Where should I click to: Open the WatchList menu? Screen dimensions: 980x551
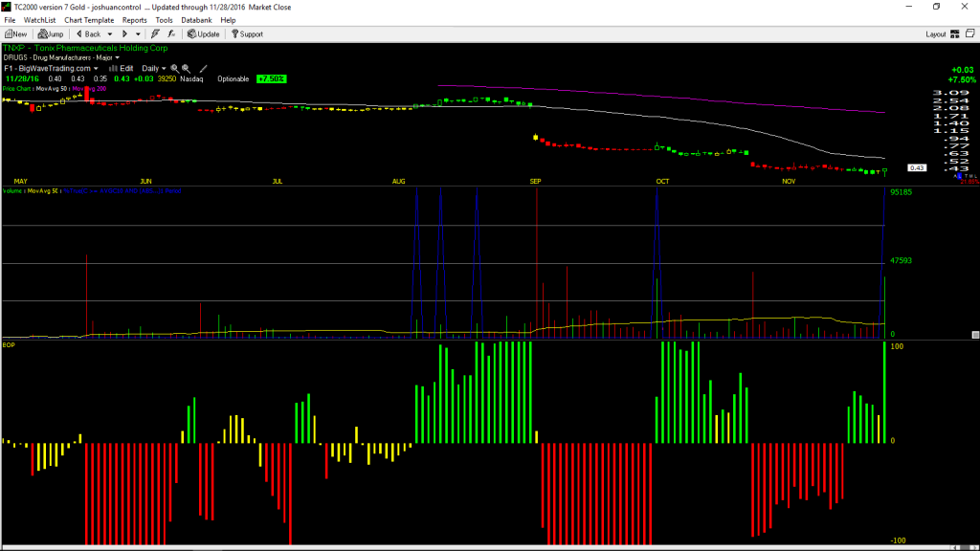click(39, 20)
